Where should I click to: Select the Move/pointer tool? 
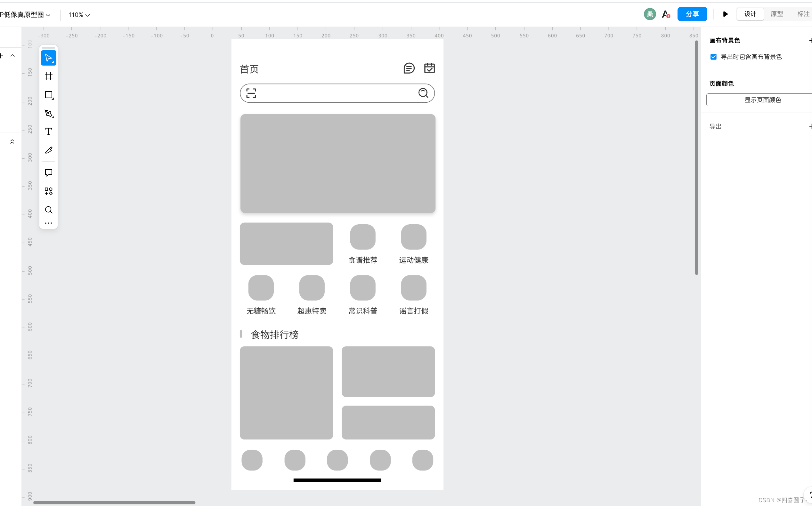tap(49, 58)
